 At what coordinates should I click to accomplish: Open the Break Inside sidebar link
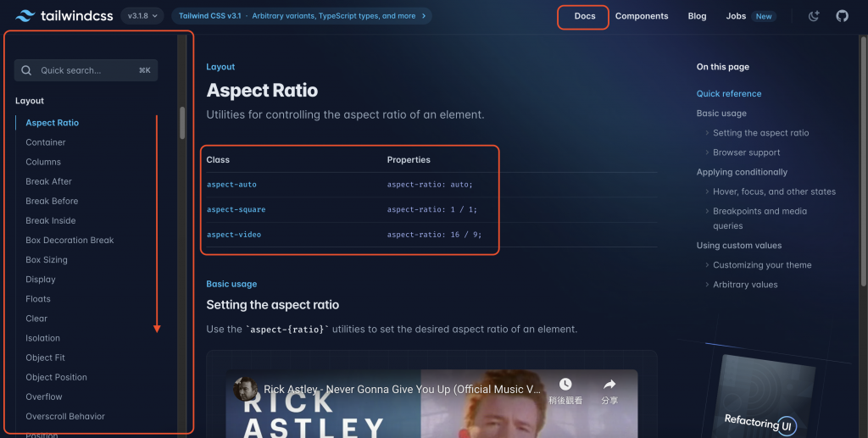pyautogui.click(x=50, y=220)
